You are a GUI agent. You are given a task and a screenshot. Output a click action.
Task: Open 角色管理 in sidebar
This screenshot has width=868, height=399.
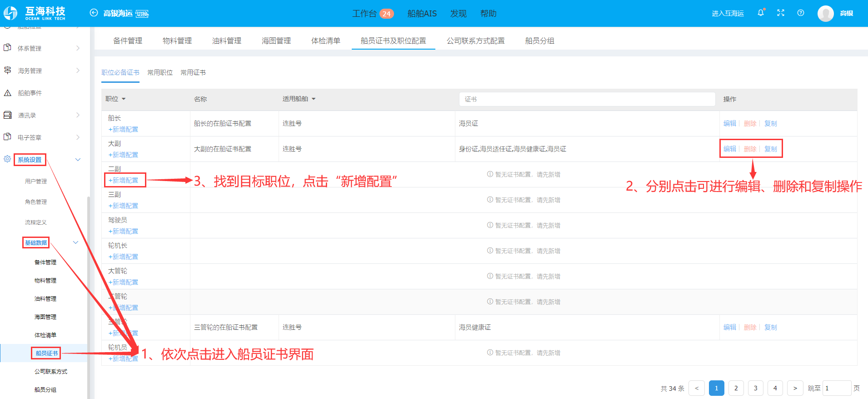(x=36, y=202)
